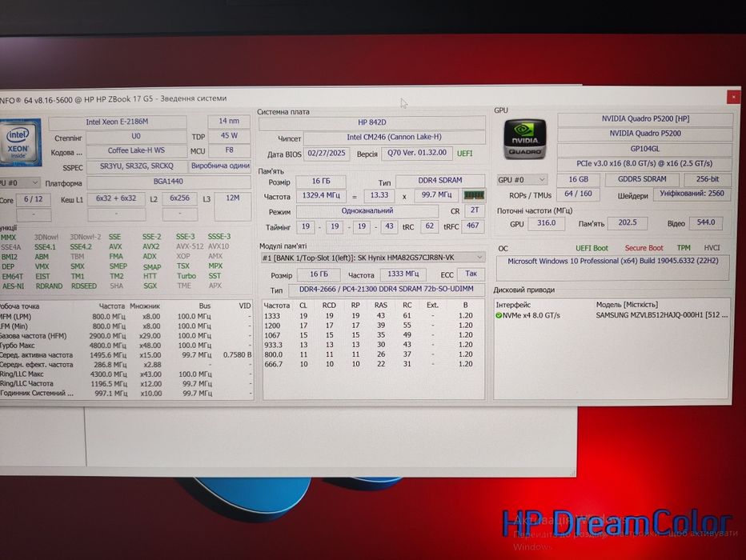The height and width of the screenshot is (560, 746).
Task: Click the 14 nm process value
Action: pos(229,122)
